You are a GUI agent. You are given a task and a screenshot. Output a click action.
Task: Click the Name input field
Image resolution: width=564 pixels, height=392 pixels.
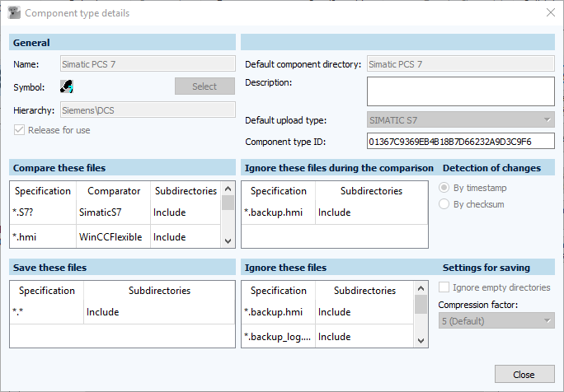coord(148,64)
